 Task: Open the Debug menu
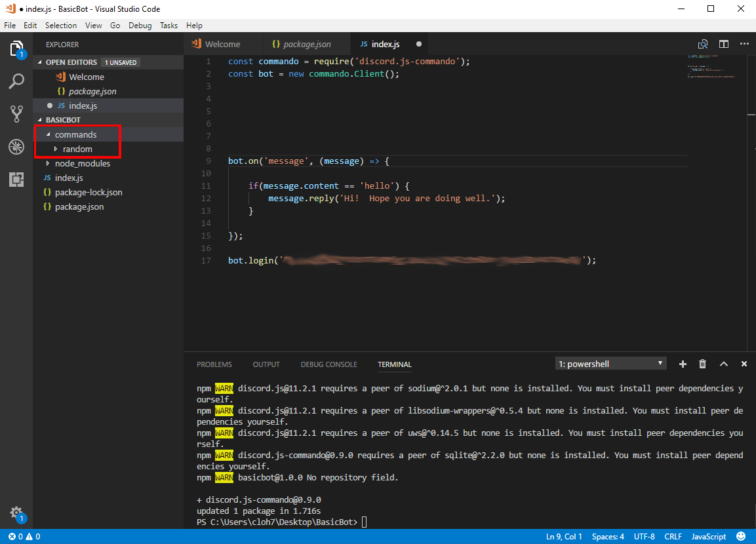pyautogui.click(x=140, y=26)
